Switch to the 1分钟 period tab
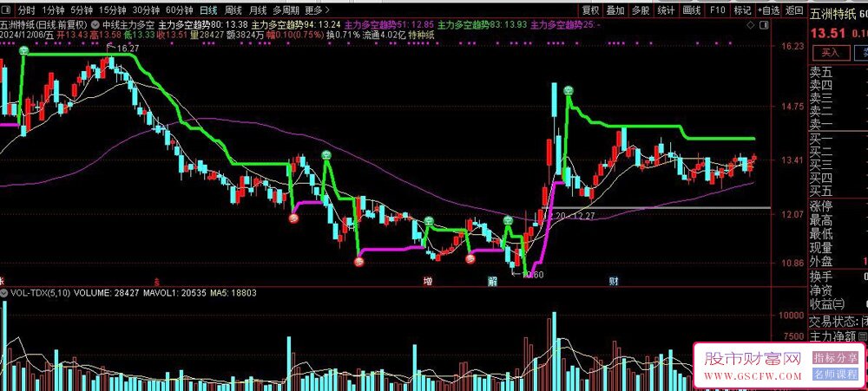The image size is (868, 391). [x=53, y=10]
